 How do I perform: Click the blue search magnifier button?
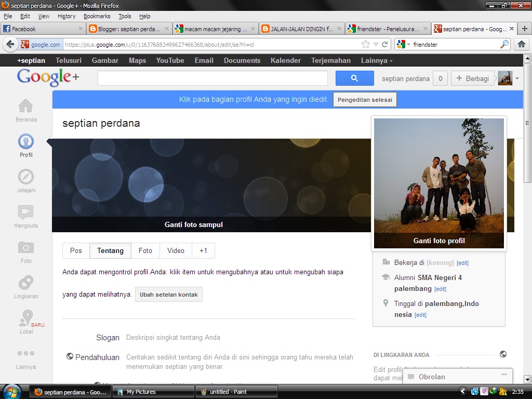click(x=354, y=78)
